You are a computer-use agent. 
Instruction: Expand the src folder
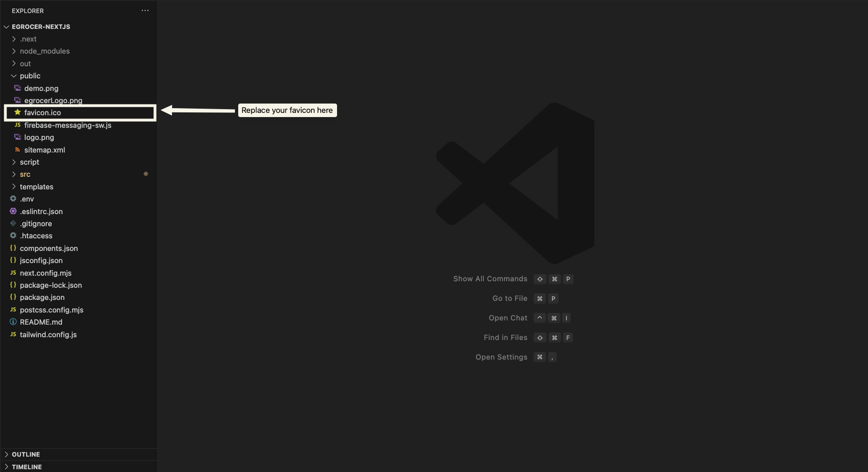(x=14, y=174)
